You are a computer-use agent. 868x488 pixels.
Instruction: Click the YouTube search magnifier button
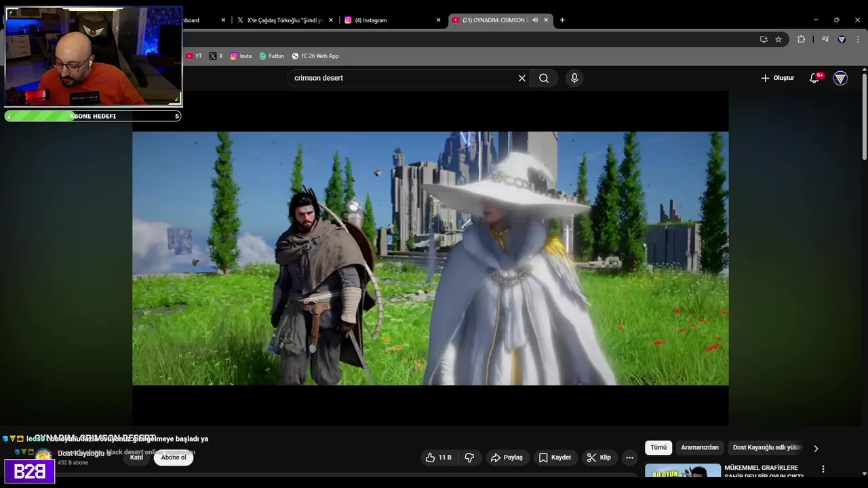(544, 78)
